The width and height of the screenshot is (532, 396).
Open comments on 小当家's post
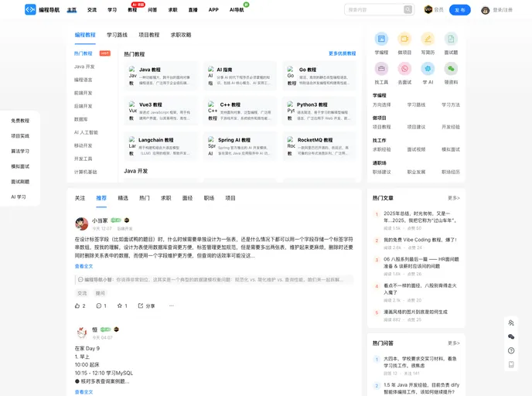(99, 306)
